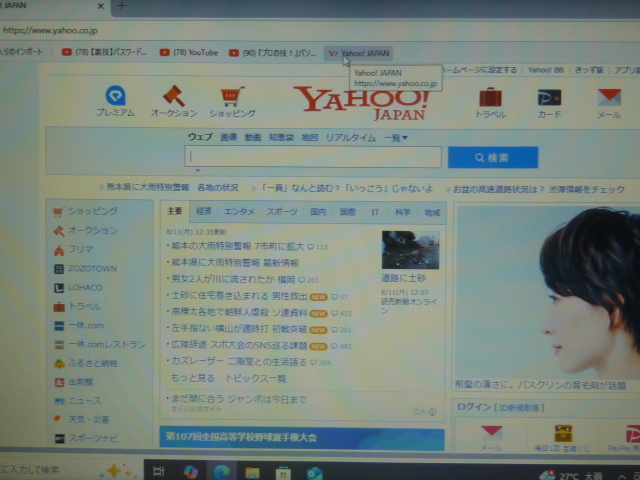The width and height of the screenshot is (640, 480).
Task: Select the 経済 news tab
Action: (204, 212)
